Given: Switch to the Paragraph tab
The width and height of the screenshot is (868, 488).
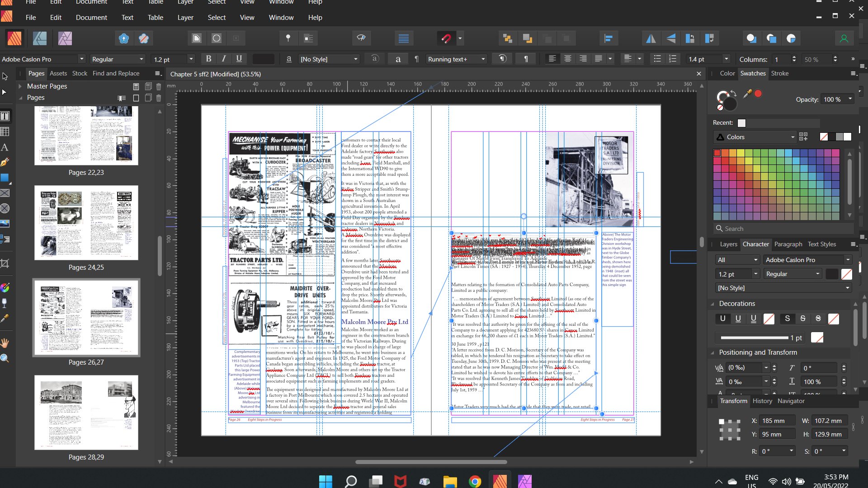Looking at the screenshot, I should [788, 244].
